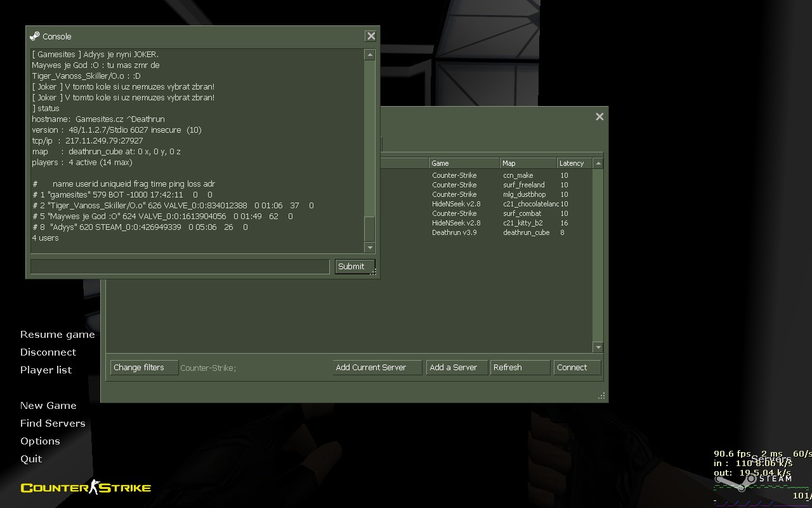The image size is (812, 508).
Task: Select the c21_kitty_b2 server row
Action: click(x=485, y=223)
